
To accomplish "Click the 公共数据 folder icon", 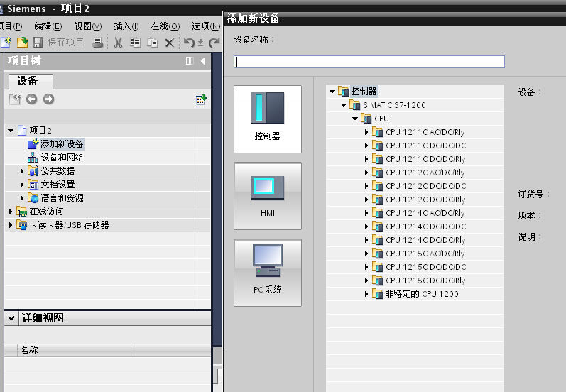I will pyautogui.click(x=33, y=170).
